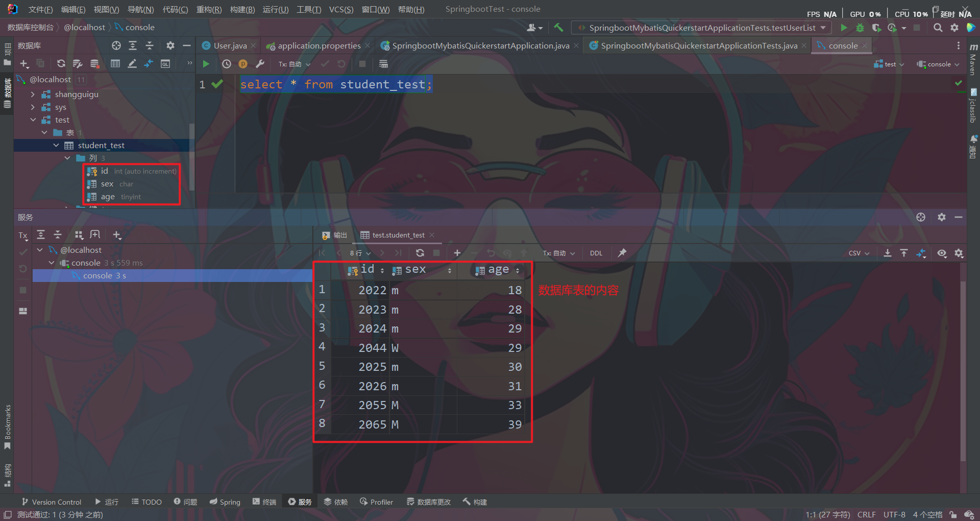The width and height of the screenshot is (980, 521).
Task: Toggle the Maven side panel
Action: tap(973, 60)
